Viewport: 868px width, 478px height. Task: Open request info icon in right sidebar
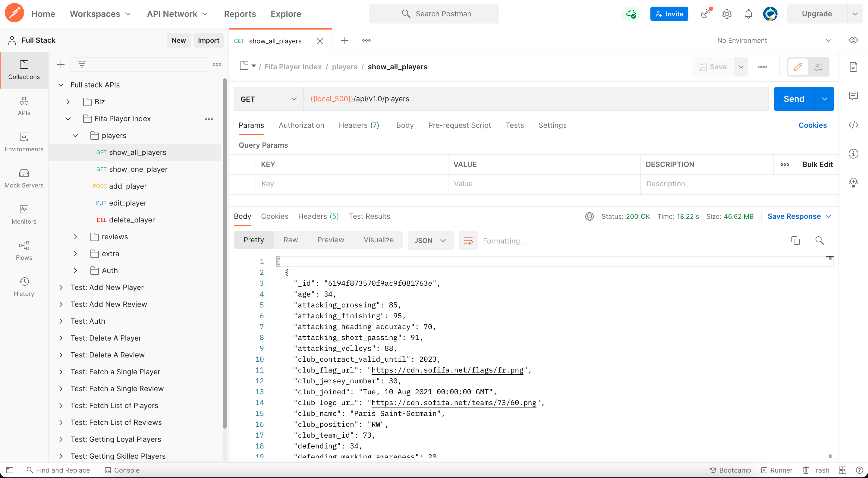[x=853, y=154]
